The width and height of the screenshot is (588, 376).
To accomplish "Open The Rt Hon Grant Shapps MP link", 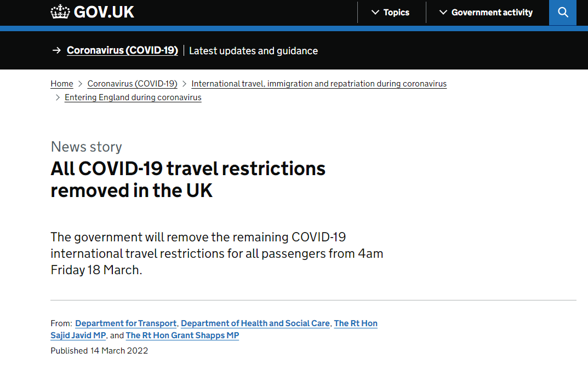I will pos(182,335).
